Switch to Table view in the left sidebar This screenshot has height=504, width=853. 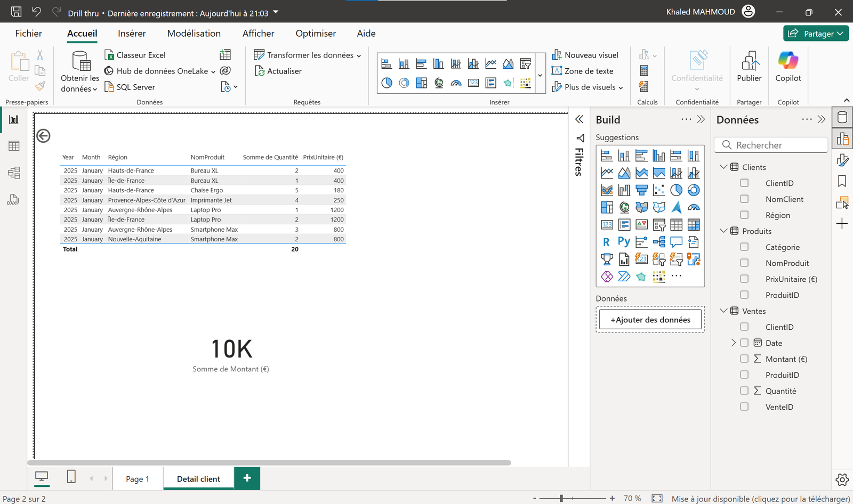(14, 146)
